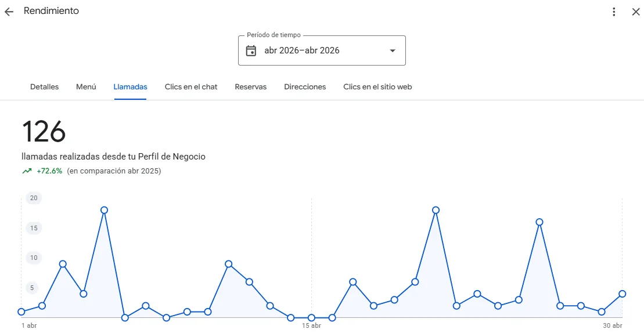644x333 pixels.
Task: Select the Llamadas tab
Action: pyautogui.click(x=130, y=87)
